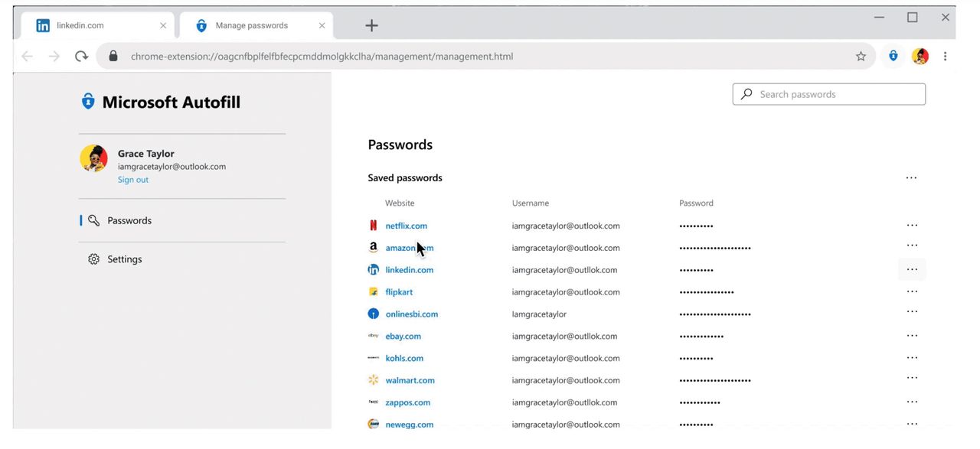Minimize the browser window
980x449 pixels.
click(879, 18)
